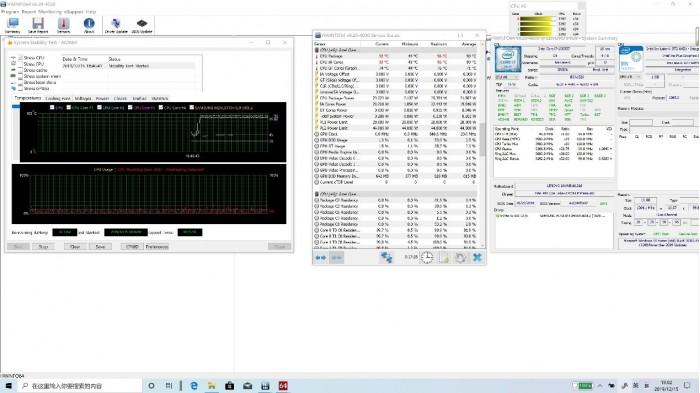Toggle the Stress CPU checkbox
700x393 pixels.
coord(20,58)
